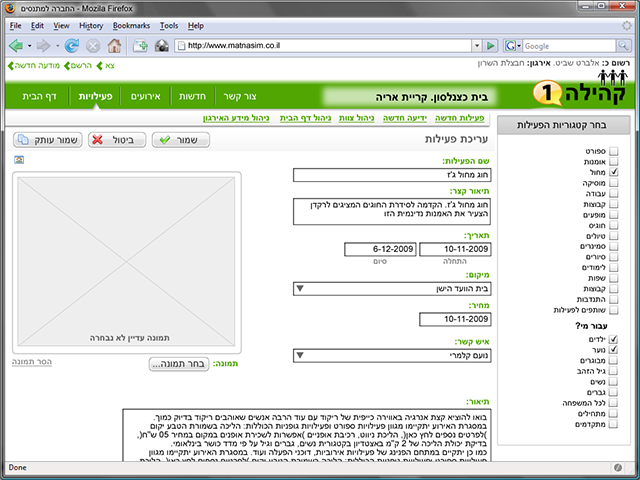This screenshot has height=480, width=640.
Task: Open the Tools menu
Action: (x=169, y=26)
